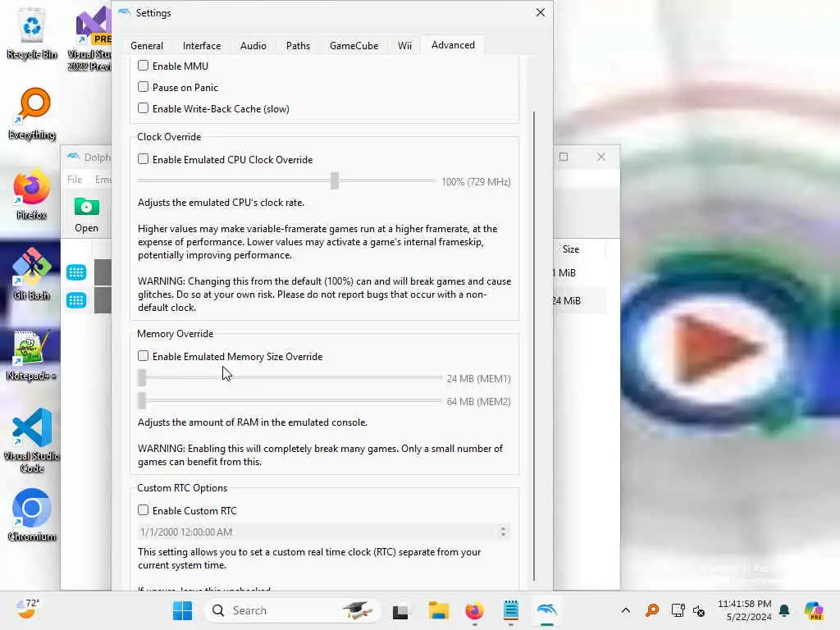Image resolution: width=840 pixels, height=630 pixels.
Task: Switch to the General tab
Action: pyautogui.click(x=147, y=46)
